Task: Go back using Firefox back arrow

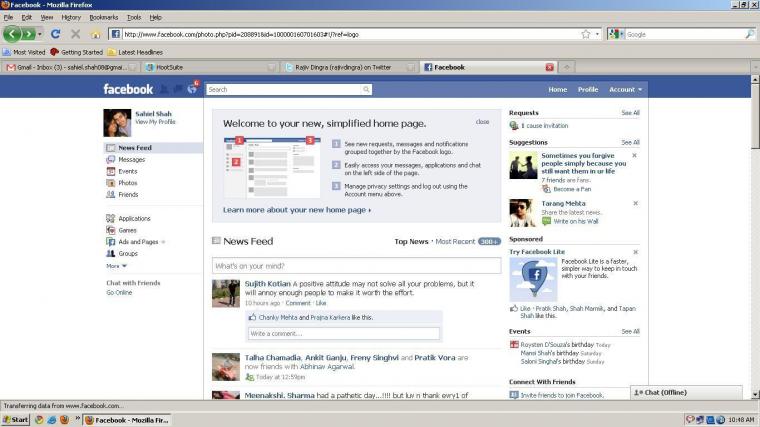Action: pos(12,34)
